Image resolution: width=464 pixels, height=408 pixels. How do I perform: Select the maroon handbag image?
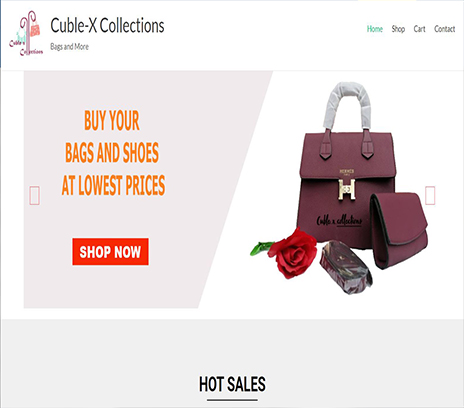point(345,167)
